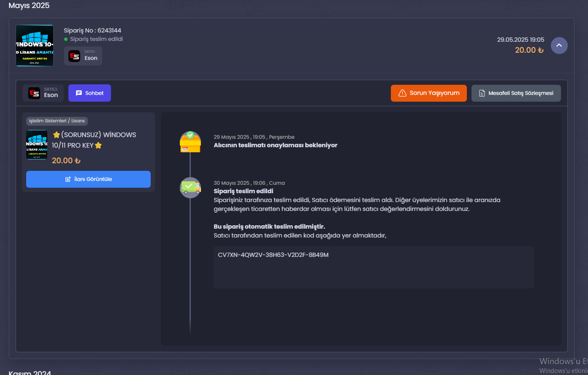
Task: Click the 29.05.2025 19:05 order date
Action: pyautogui.click(x=520, y=40)
